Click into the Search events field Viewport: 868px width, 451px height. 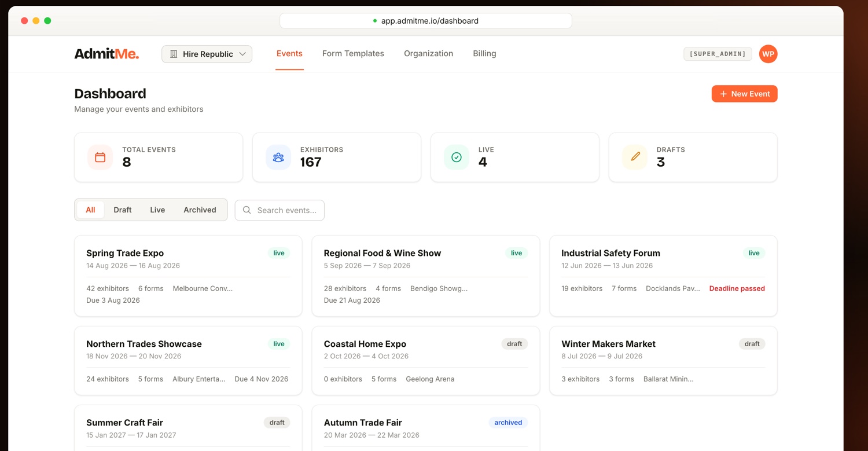point(279,210)
